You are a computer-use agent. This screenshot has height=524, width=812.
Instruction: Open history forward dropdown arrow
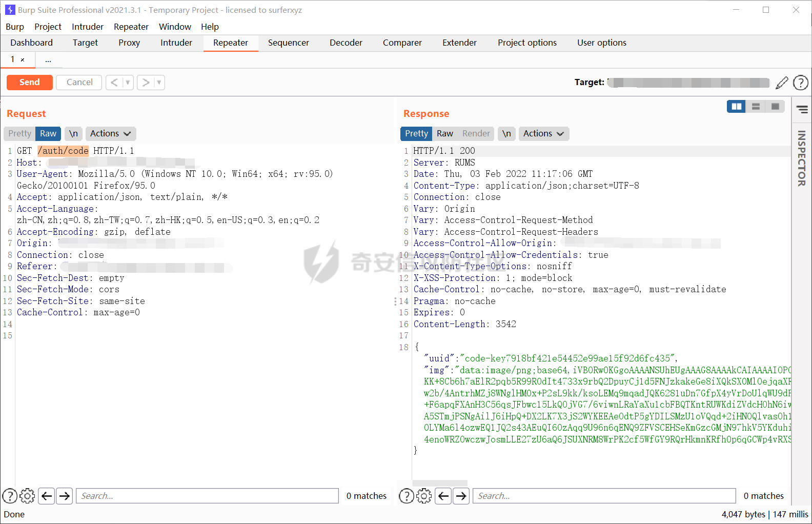click(x=159, y=83)
